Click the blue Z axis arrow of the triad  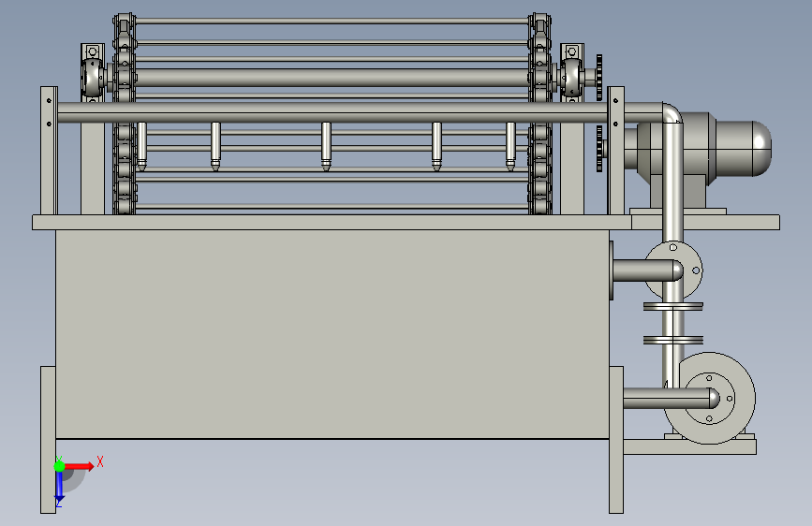click(59, 487)
